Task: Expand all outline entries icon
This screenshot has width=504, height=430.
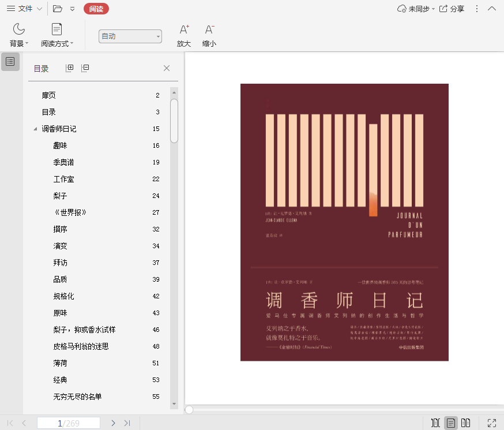Action: 69,68
